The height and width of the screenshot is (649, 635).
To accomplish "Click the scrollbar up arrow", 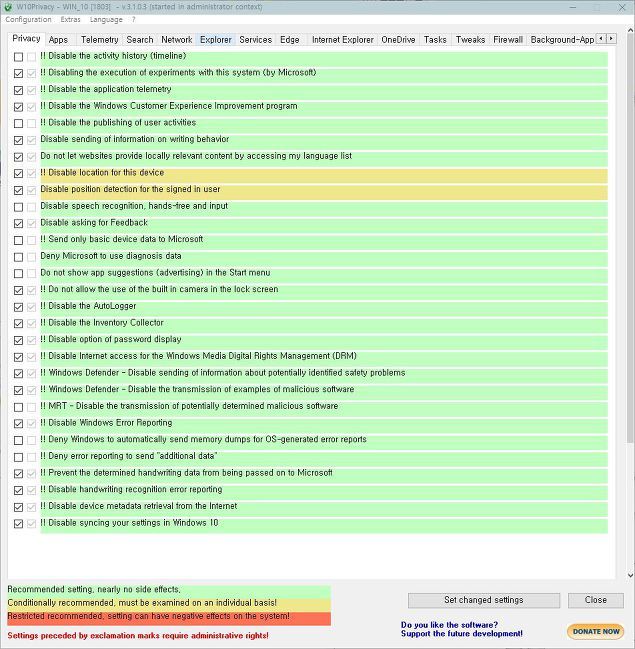I will (630, 30).
